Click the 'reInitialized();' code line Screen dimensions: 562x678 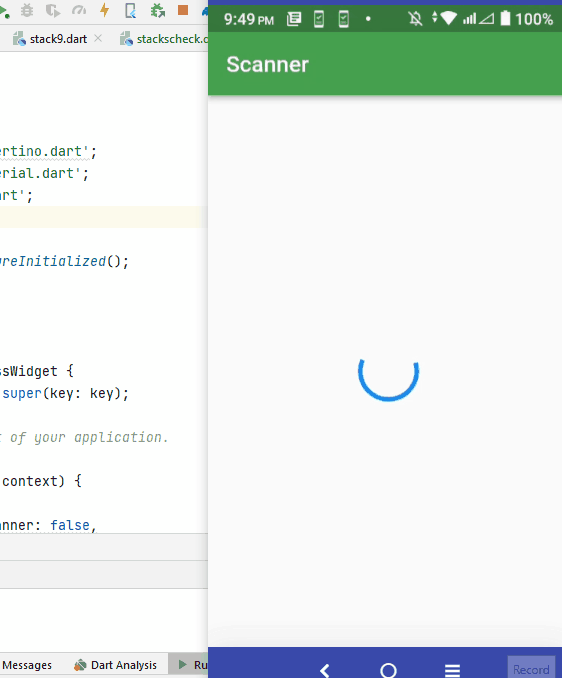(x=64, y=261)
